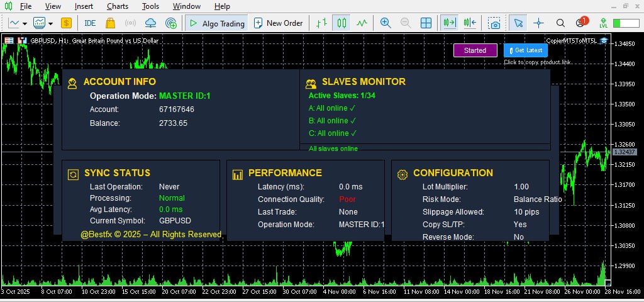Click the Lot Multiplier value 1.00
Screen dimensions: 644x302
[521, 186]
